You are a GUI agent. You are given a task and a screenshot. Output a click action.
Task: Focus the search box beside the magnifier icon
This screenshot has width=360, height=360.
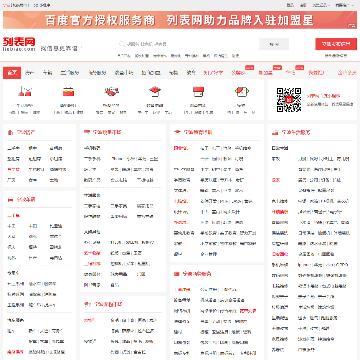point(188,44)
